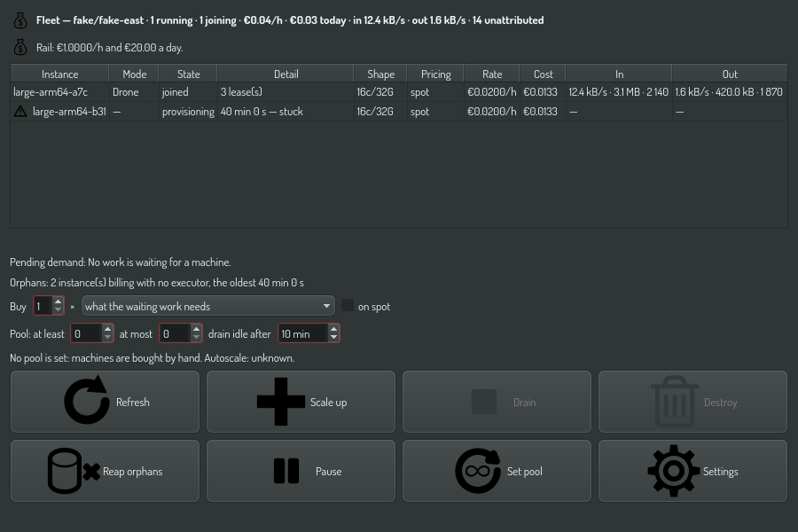
Task: Increase Pool 'at most' value with up arrow
Action: pyautogui.click(x=196, y=329)
